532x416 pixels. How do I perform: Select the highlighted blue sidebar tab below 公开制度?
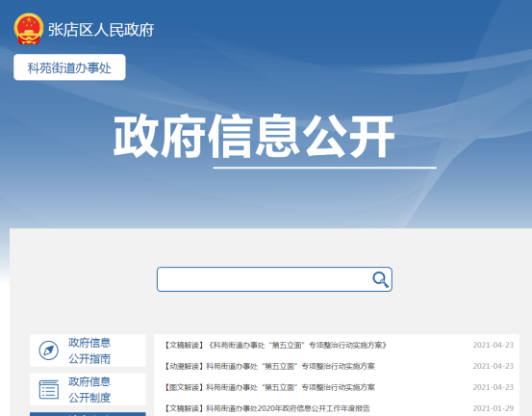pyautogui.click(x=88, y=414)
